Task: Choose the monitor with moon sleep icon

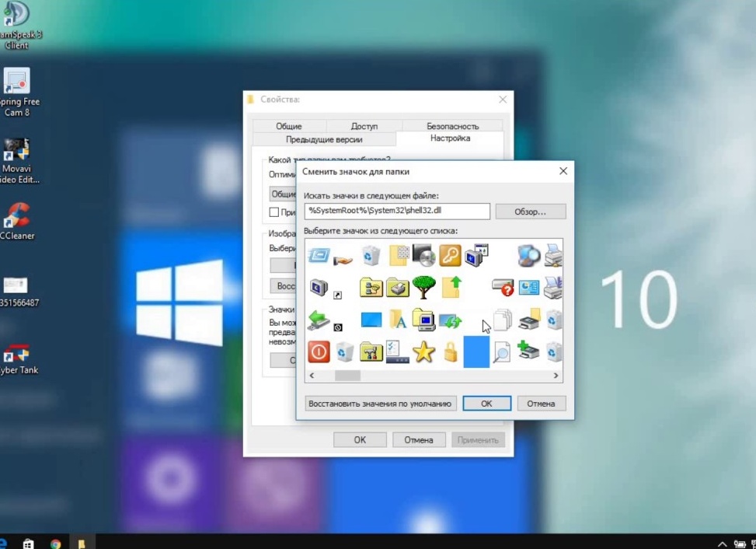Action: 319,288
